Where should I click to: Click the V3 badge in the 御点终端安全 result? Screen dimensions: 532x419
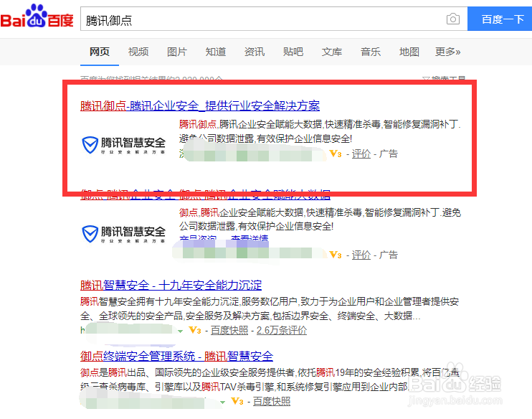pyautogui.click(x=237, y=401)
